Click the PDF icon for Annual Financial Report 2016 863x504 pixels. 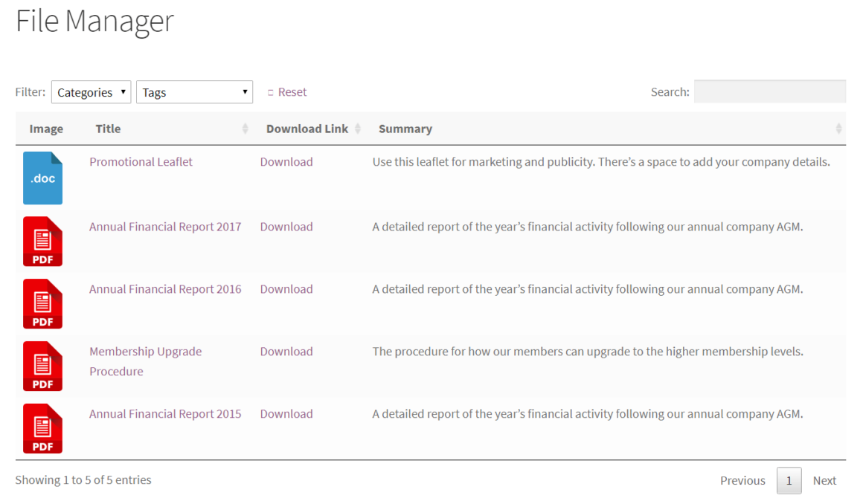42,303
